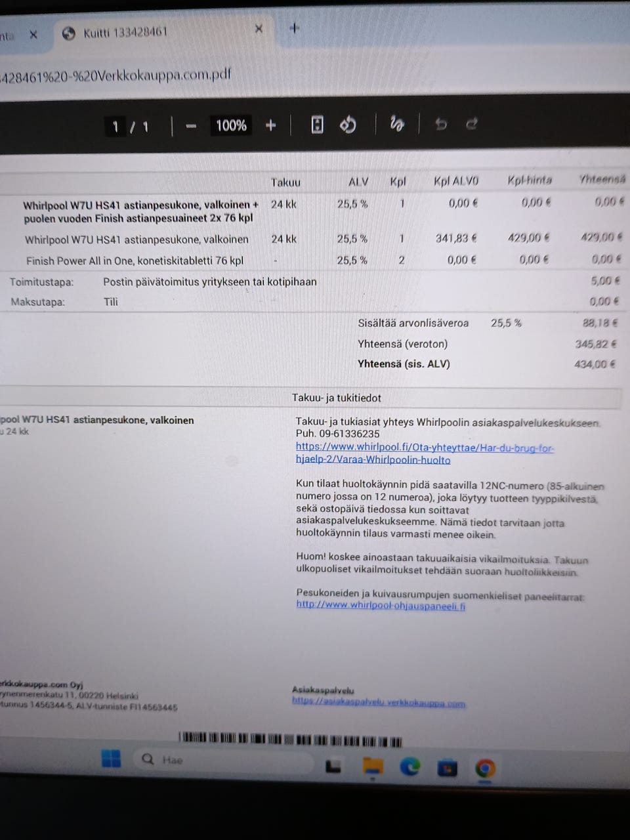
Task: Click the Kpl-hinta column header
Action: pyautogui.click(x=530, y=180)
